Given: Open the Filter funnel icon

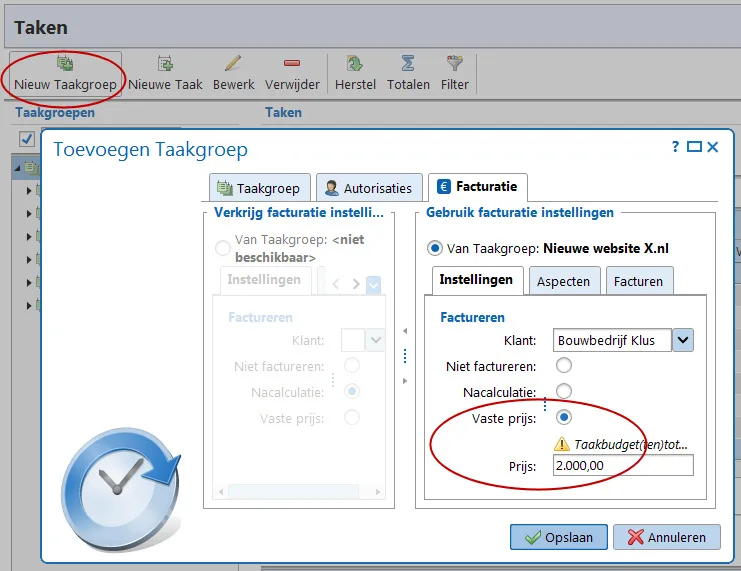Looking at the screenshot, I should pos(455,63).
